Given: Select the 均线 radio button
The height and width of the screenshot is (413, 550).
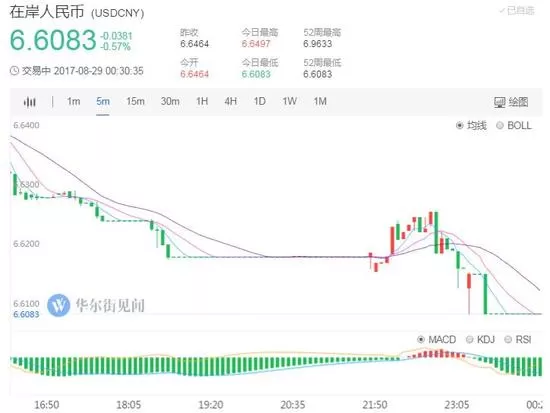Looking at the screenshot, I should [x=459, y=125].
